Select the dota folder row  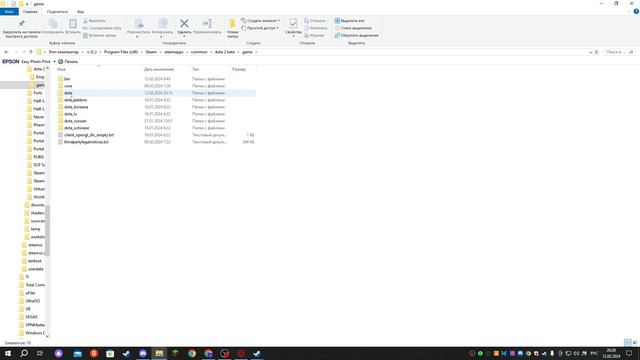point(156,93)
